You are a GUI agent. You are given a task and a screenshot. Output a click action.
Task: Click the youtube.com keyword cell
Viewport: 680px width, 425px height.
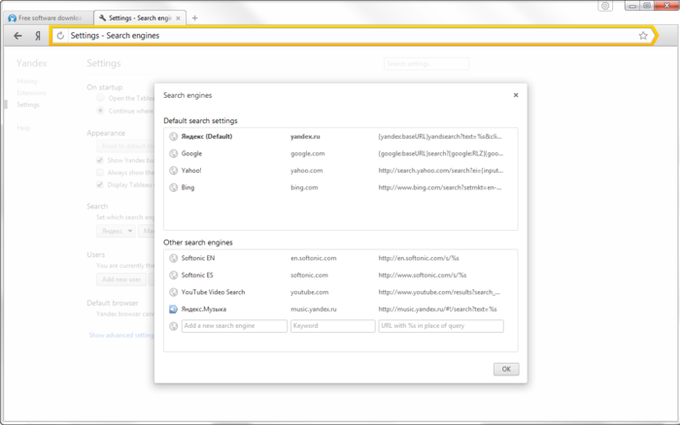tap(310, 292)
